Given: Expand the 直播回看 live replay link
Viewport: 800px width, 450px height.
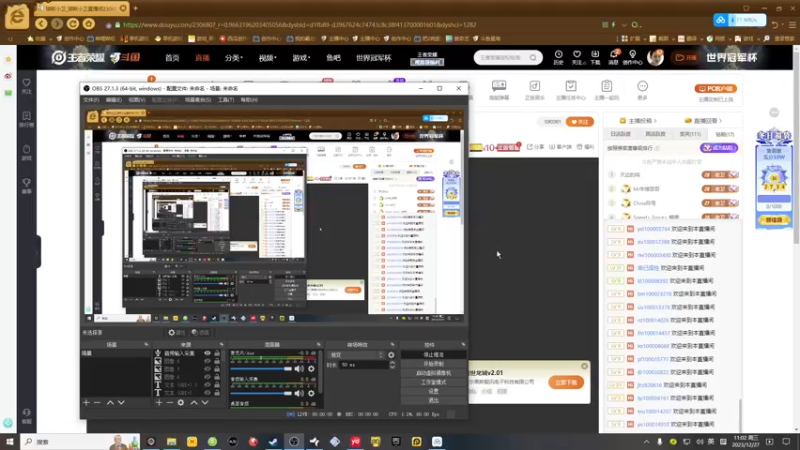Looking at the screenshot, I should coord(704,121).
